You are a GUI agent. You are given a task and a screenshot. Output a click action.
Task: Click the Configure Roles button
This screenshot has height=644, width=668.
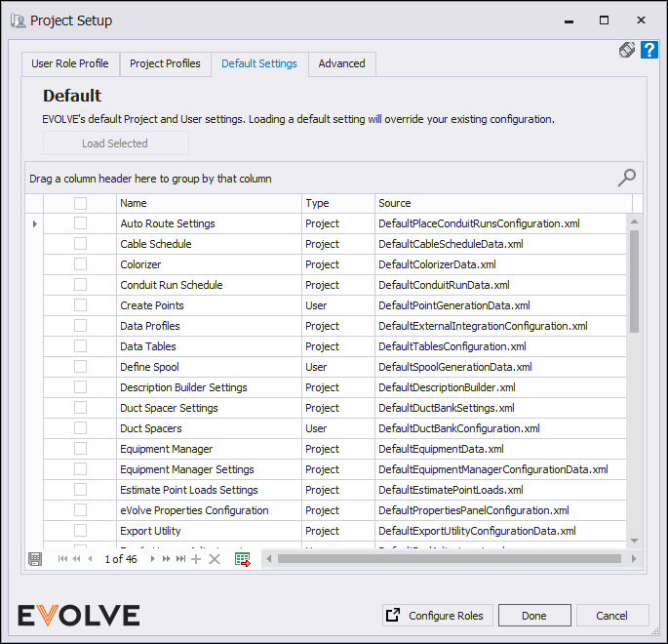pos(438,616)
